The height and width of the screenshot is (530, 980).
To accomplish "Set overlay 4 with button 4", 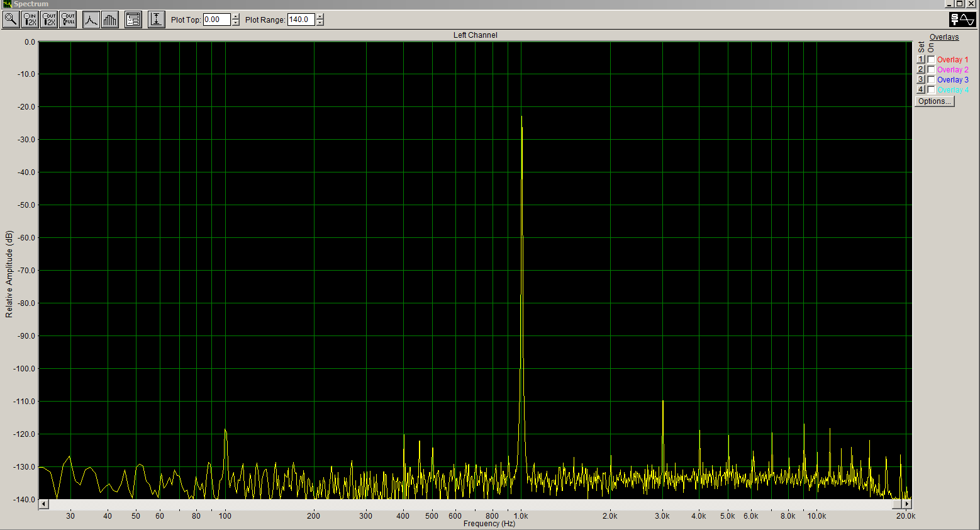I will pyautogui.click(x=921, y=89).
